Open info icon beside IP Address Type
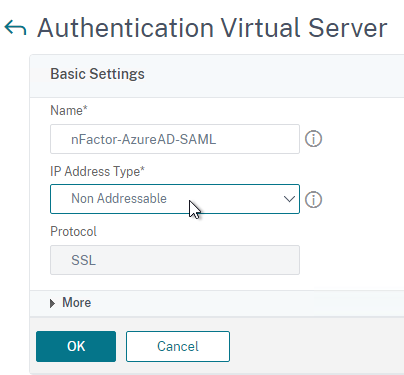The width and height of the screenshot is (404, 375). (x=313, y=199)
